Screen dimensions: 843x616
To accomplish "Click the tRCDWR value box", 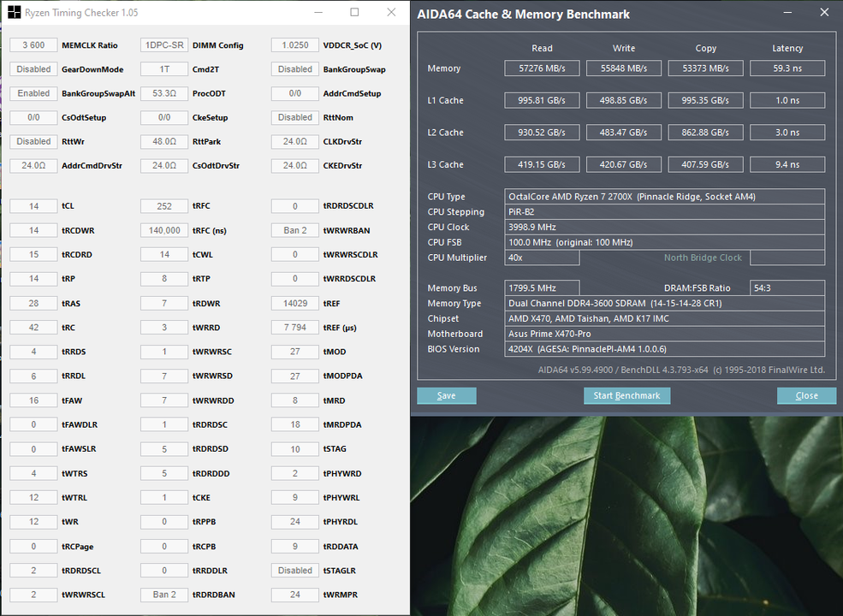I will (x=33, y=231).
